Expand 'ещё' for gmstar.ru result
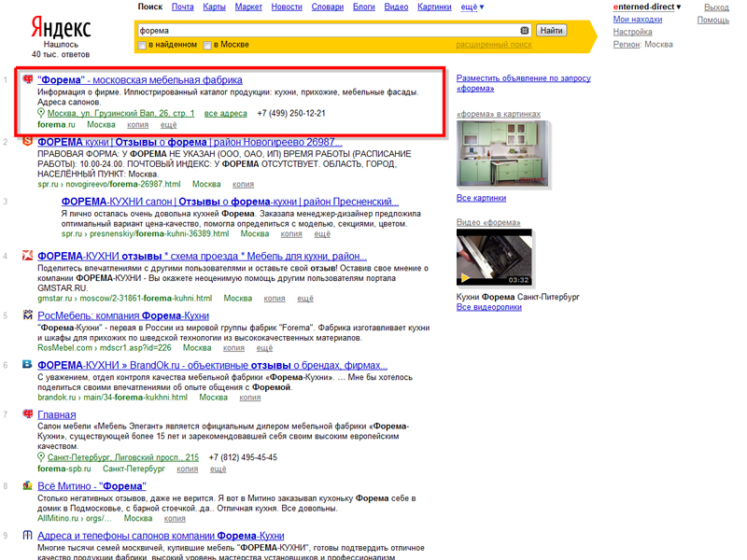The image size is (747, 560). pyautogui.click(x=305, y=299)
